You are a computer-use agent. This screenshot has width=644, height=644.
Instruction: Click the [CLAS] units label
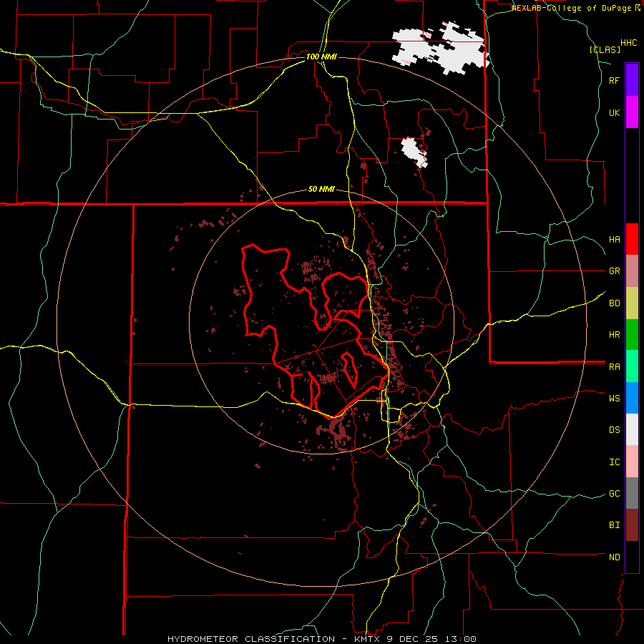[x=605, y=49]
